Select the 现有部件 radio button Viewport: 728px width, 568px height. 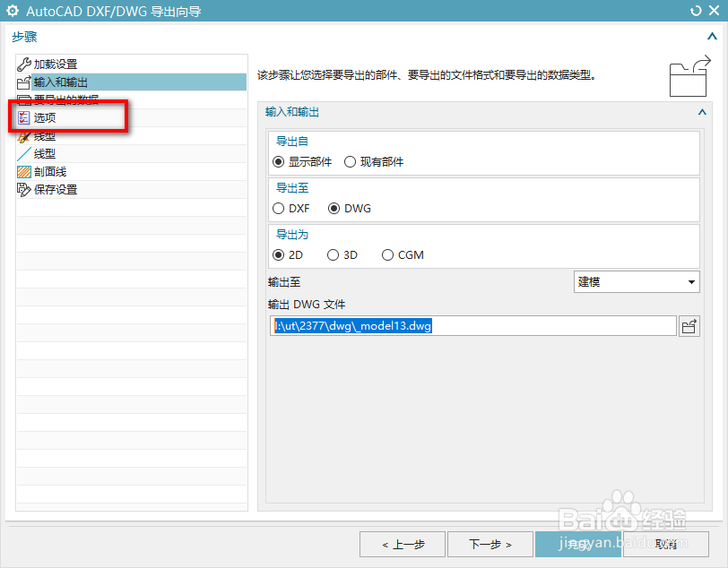350,162
